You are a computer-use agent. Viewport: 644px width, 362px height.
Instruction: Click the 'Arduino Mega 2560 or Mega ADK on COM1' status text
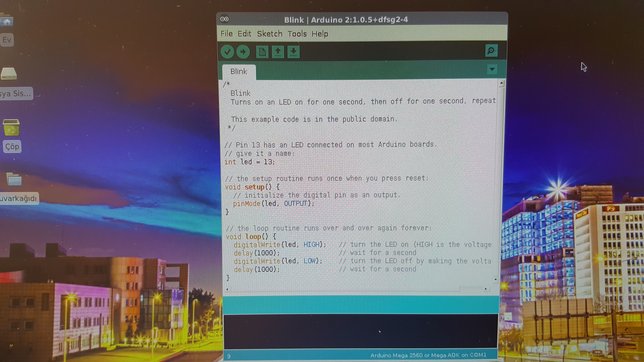428,355
